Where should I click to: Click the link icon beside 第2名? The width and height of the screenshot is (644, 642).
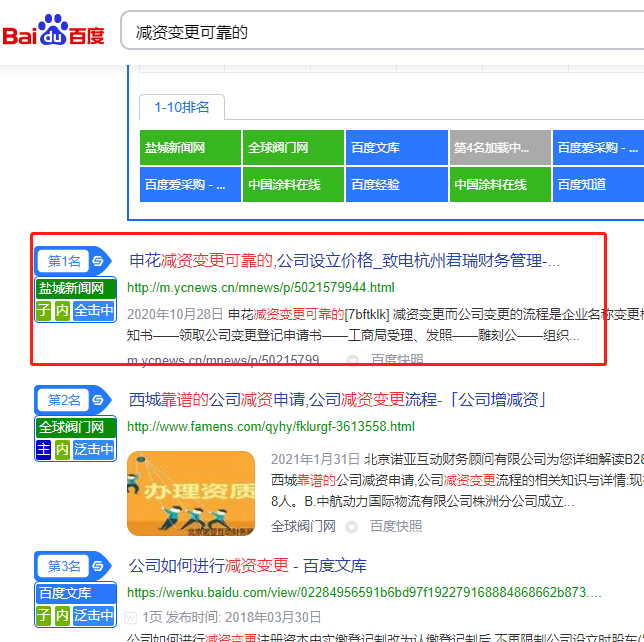(x=98, y=400)
